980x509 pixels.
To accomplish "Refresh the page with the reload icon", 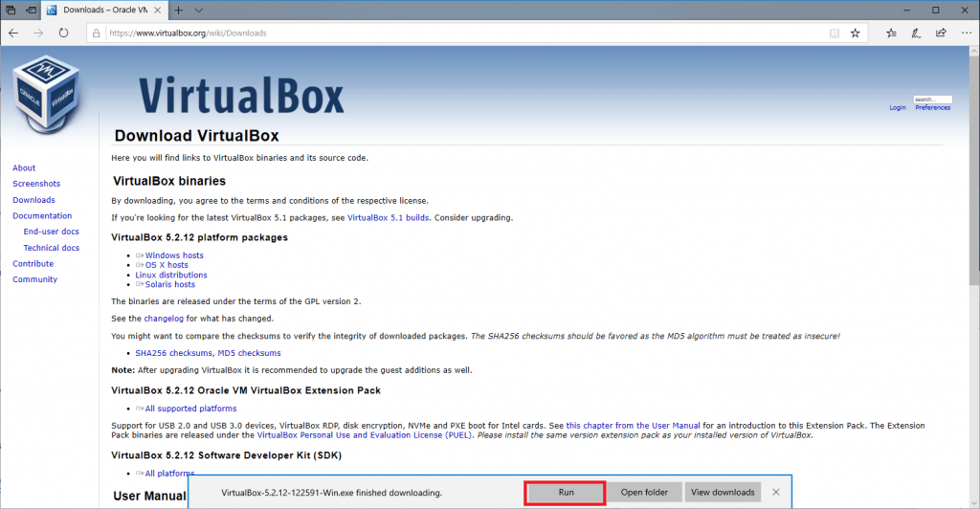I will pos(63,33).
